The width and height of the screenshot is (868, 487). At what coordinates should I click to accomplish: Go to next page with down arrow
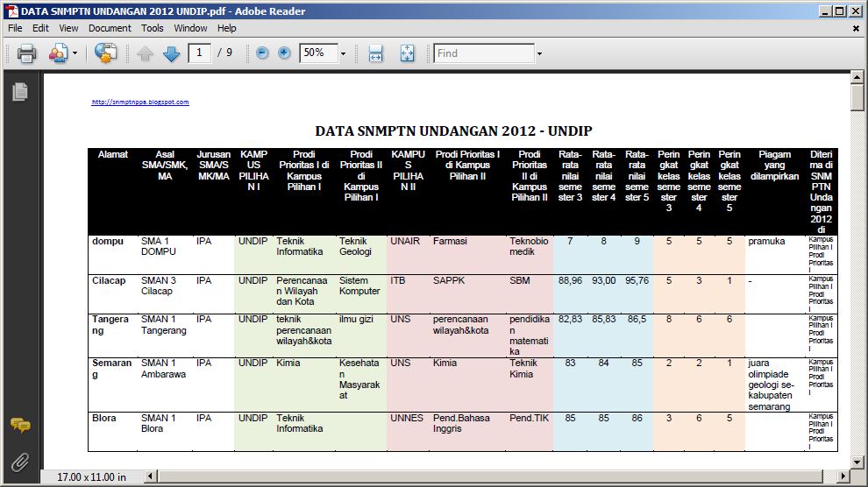pos(172,53)
